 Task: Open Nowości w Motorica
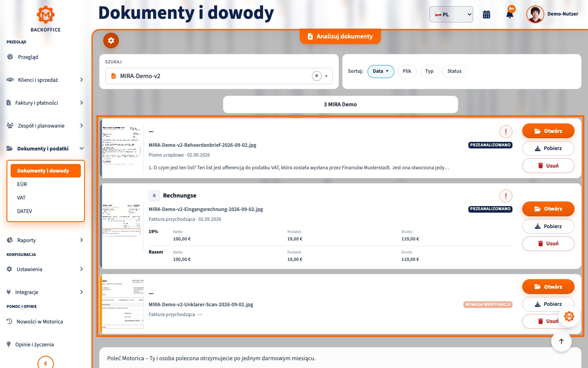46,322
